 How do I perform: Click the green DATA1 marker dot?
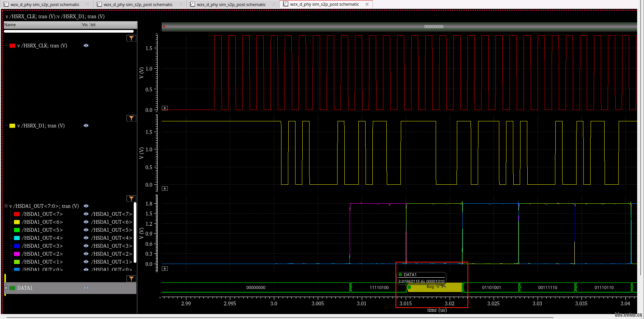click(x=409, y=287)
